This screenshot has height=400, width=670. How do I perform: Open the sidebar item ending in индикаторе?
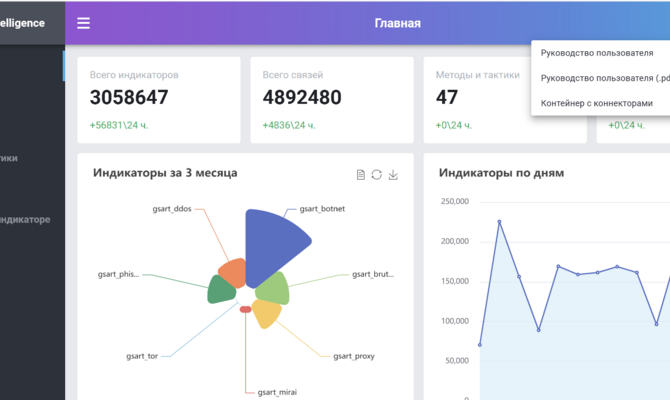pyautogui.click(x=25, y=220)
